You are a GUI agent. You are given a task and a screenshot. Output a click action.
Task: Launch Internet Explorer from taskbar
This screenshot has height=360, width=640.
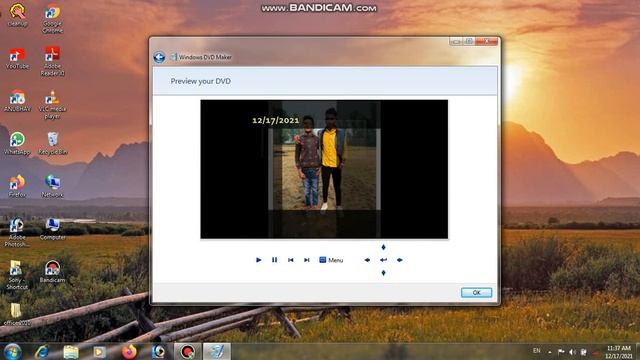coord(42,352)
